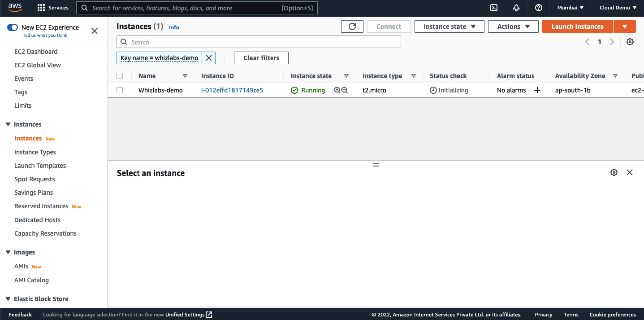Remove the Key name filter token
This screenshot has height=320, width=644.
pyautogui.click(x=209, y=58)
